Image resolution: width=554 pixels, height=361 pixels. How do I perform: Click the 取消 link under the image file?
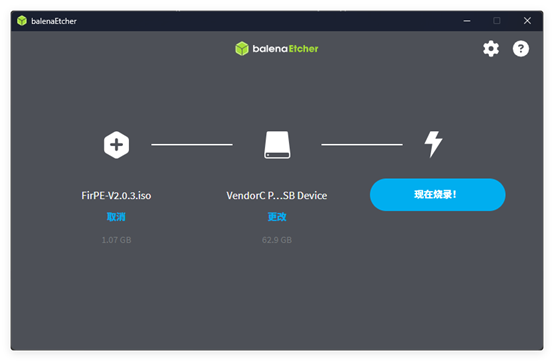point(116,217)
